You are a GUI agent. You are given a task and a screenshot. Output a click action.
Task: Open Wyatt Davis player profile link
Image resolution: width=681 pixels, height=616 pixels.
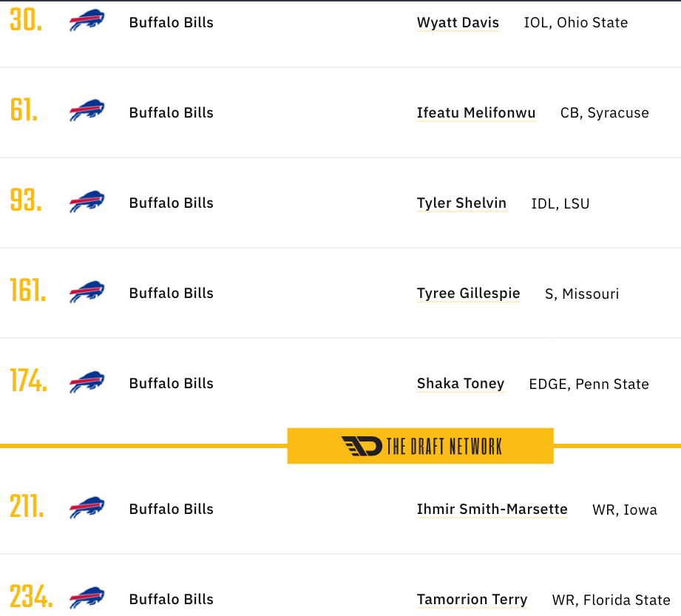pos(458,23)
